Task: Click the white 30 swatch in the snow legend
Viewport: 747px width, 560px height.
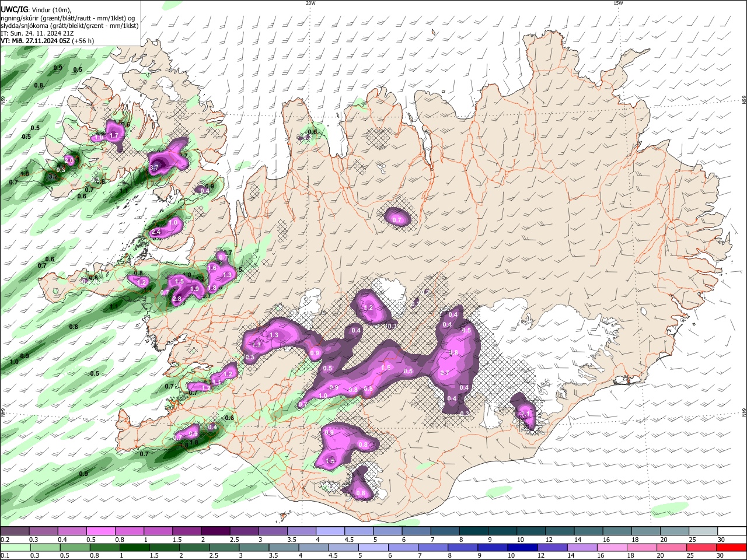Action: (x=732, y=531)
